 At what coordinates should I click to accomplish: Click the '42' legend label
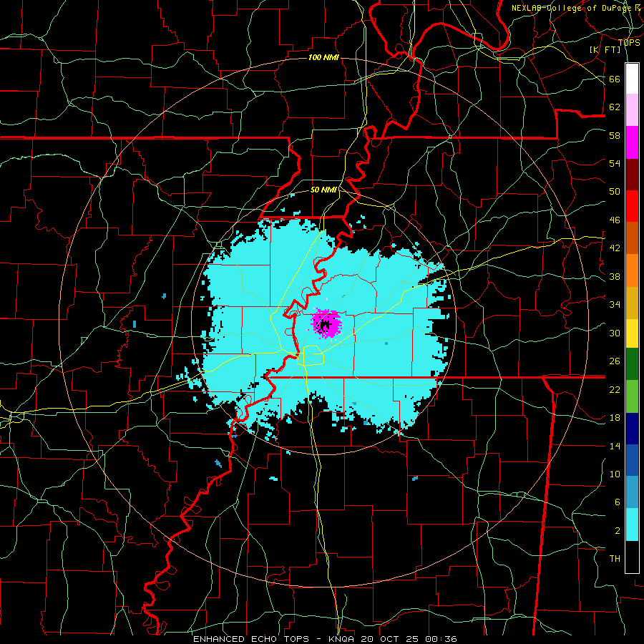[x=615, y=248]
